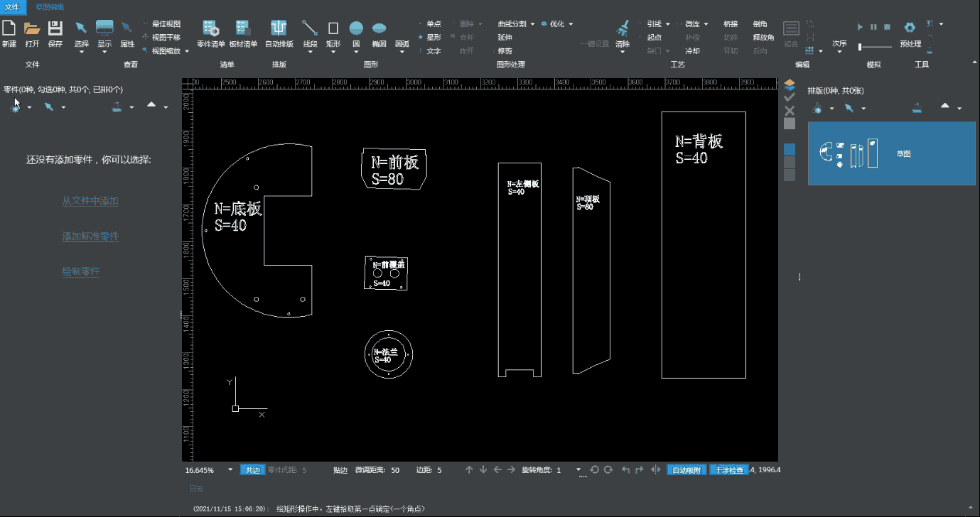Toggle the 自动吸附 auto snap button
This screenshot has height=517, width=980.
point(687,470)
